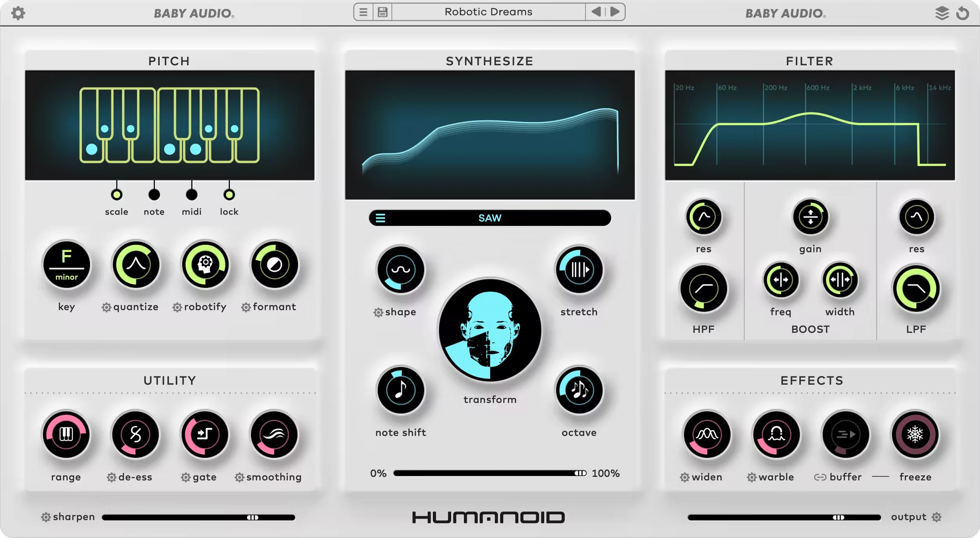Viewport: 980px width, 538px height.
Task: Open robotify settings gear
Action: (177, 307)
